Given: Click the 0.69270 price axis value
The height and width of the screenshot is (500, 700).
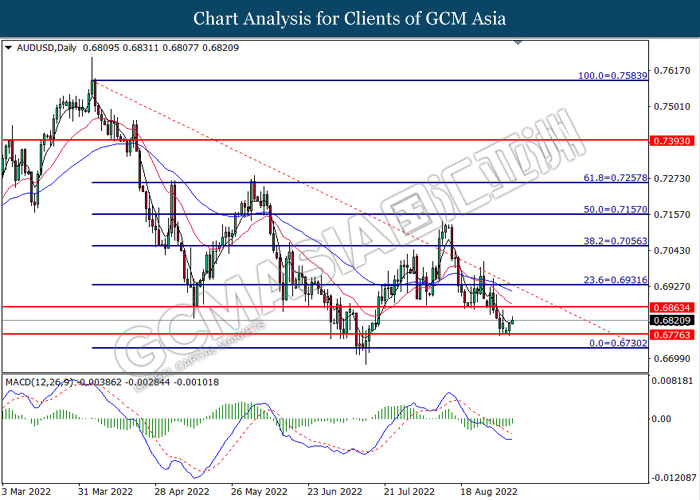Looking at the screenshot, I should 672,287.
